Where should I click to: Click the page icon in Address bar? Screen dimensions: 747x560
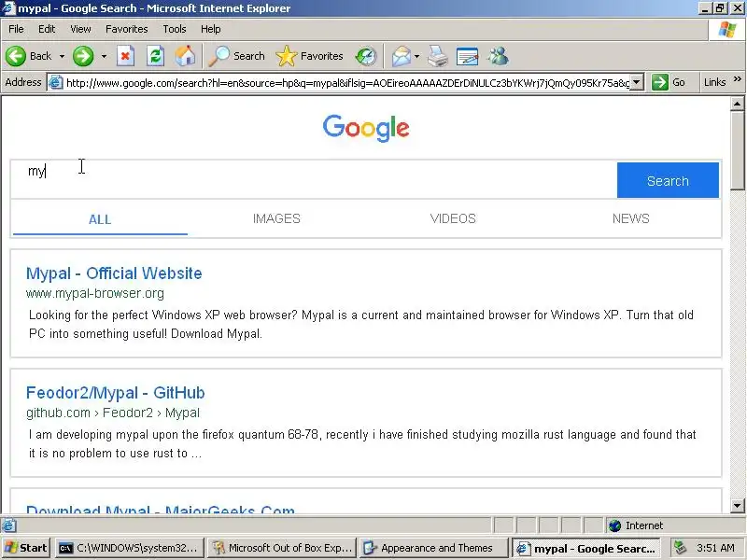(x=55, y=82)
